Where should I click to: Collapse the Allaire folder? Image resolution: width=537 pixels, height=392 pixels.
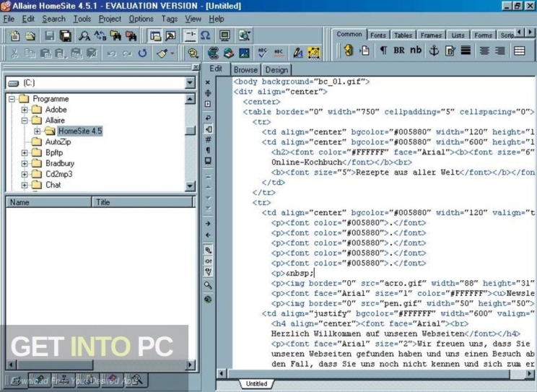tap(25, 121)
